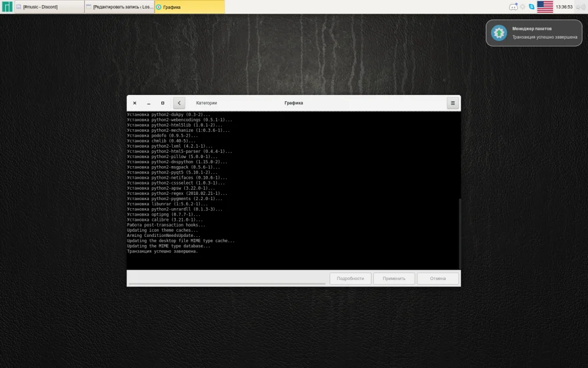This screenshot has height=368, width=588.
Task: Maximize the package manager window
Action: point(163,103)
